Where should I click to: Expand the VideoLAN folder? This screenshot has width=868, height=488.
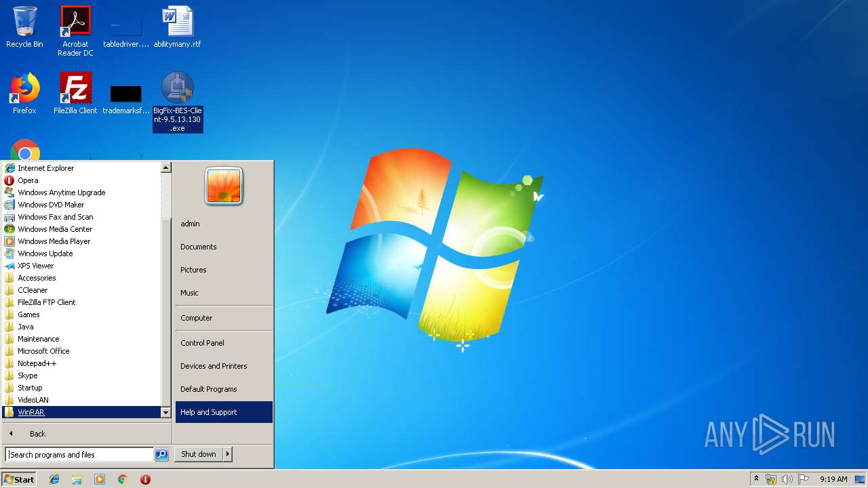coord(81,400)
